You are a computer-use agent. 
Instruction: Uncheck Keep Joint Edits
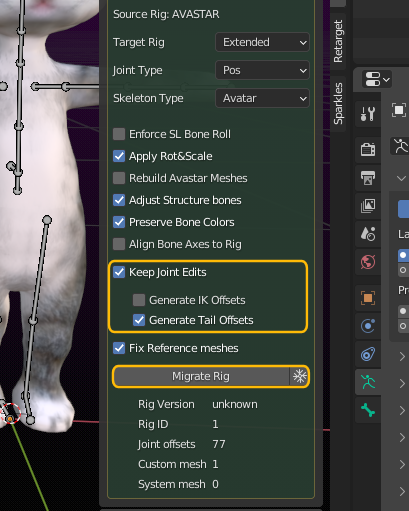(x=119, y=272)
